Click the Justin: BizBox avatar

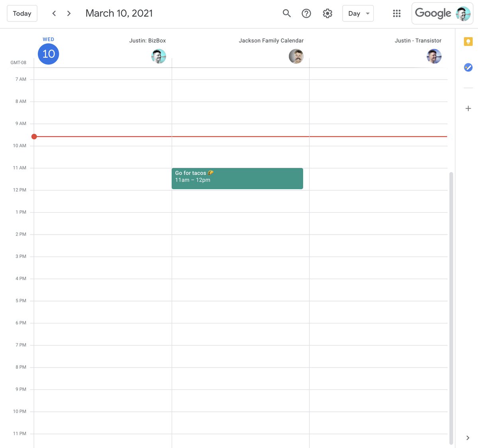pyautogui.click(x=159, y=56)
